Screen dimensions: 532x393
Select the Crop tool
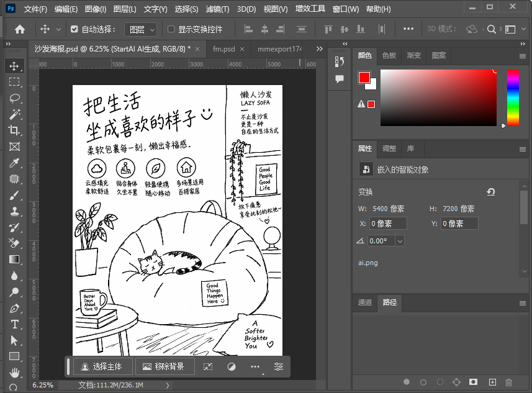pyautogui.click(x=14, y=130)
